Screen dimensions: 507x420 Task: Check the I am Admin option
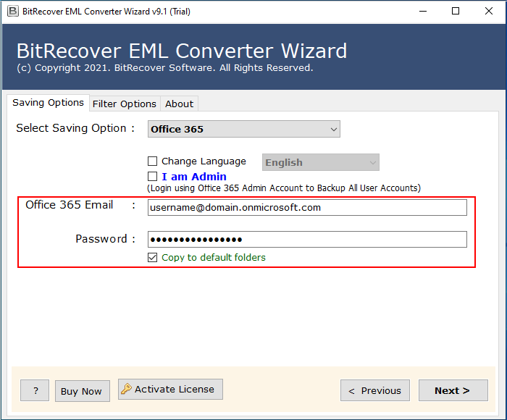coord(153,177)
